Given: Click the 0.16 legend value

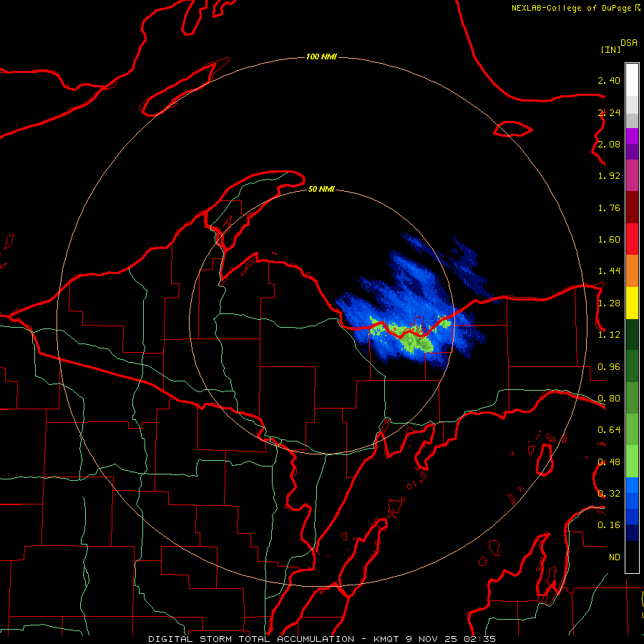Looking at the screenshot, I should point(609,525).
